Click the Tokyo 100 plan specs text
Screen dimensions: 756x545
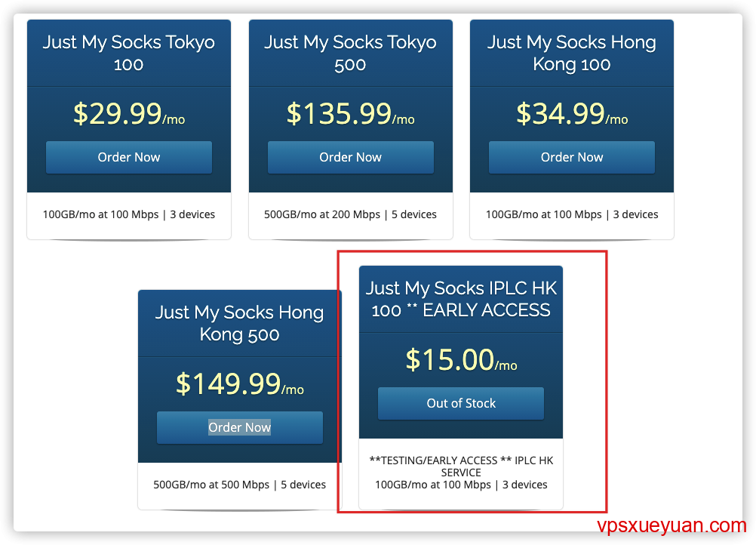pyautogui.click(x=129, y=214)
